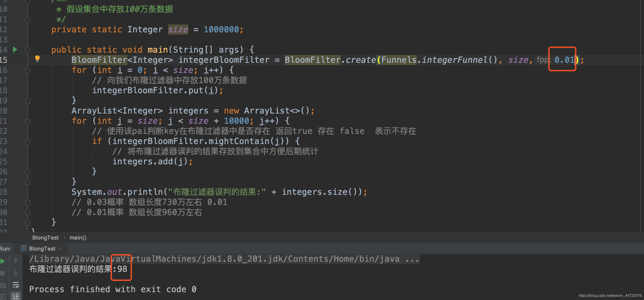
Task: Click the 'new ArrayList<>()' expression
Action: click(267, 111)
